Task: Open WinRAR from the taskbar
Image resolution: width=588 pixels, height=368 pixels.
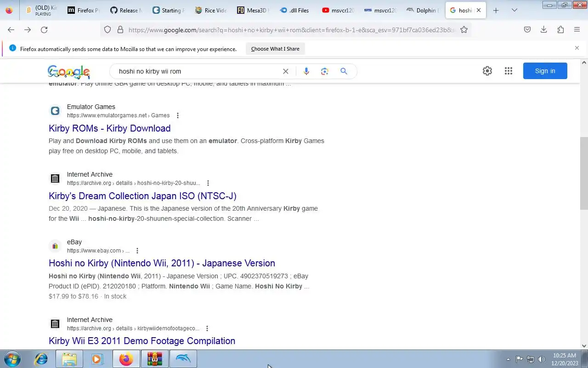Action: [x=154, y=359]
